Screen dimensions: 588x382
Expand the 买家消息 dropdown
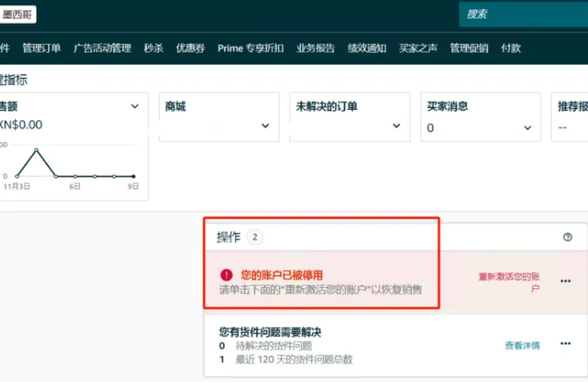click(527, 128)
